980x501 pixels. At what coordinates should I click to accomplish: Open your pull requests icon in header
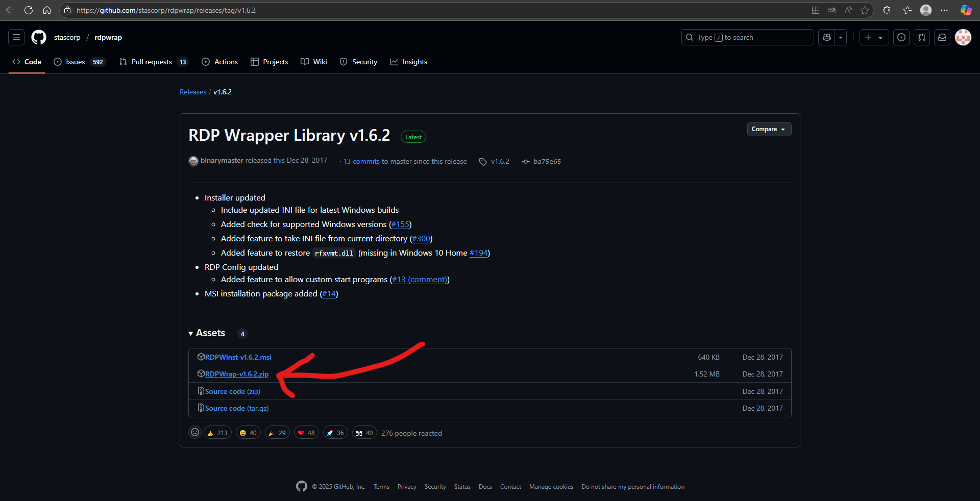pyautogui.click(x=922, y=37)
